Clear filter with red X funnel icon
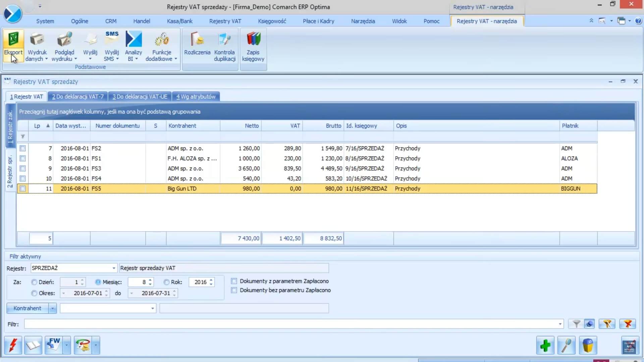The height and width of the screenshot is (362, 644). tap(628, 324)
